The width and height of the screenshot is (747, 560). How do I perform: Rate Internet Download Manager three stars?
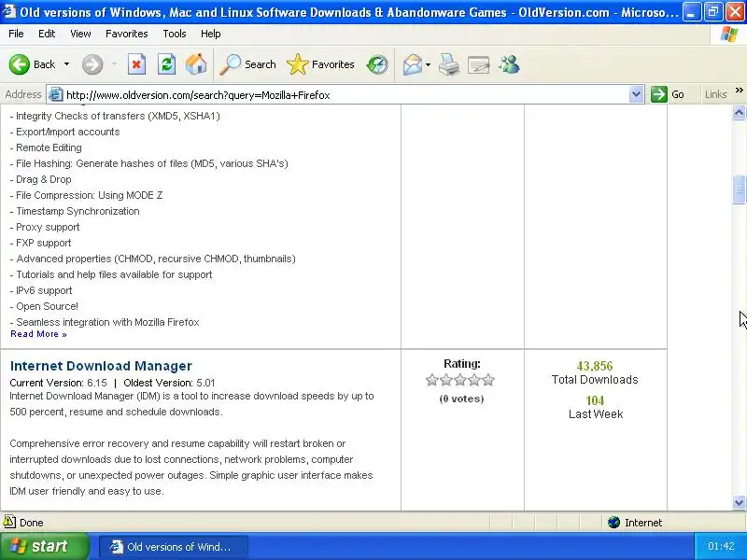click(460, 380)
